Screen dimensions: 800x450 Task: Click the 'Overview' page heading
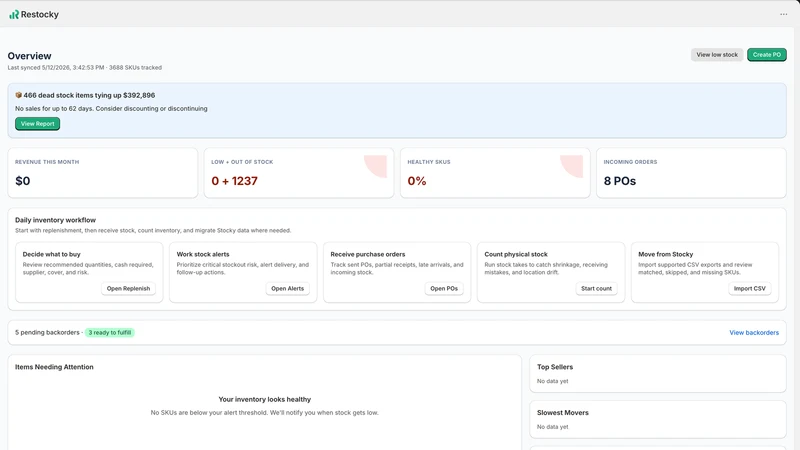click(x=29, y=56)
